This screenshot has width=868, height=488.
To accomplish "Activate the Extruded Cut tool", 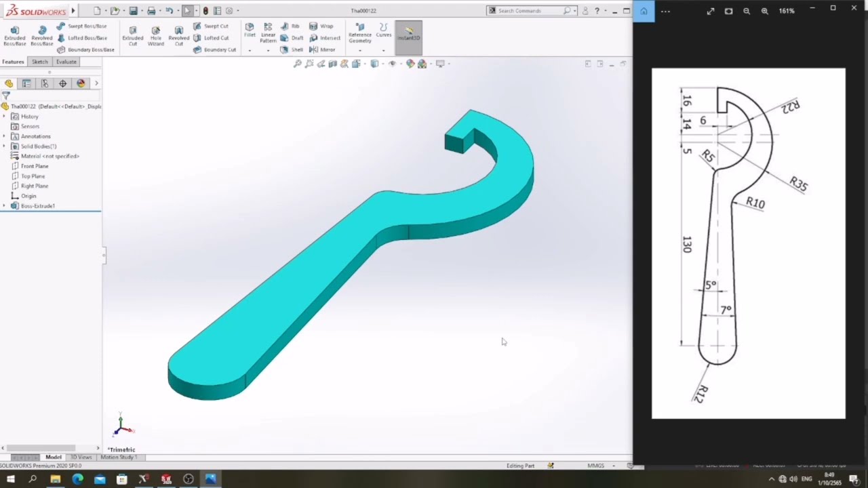I will click(x=133, y=36).
